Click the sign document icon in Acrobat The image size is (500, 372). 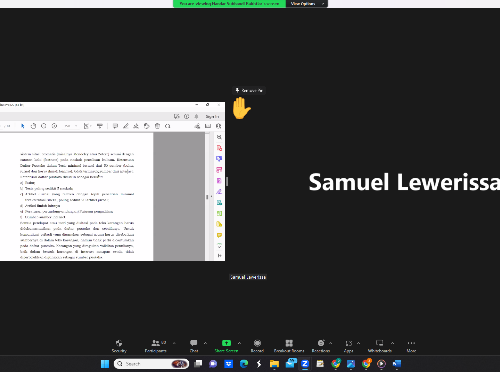tap(136, 126)
